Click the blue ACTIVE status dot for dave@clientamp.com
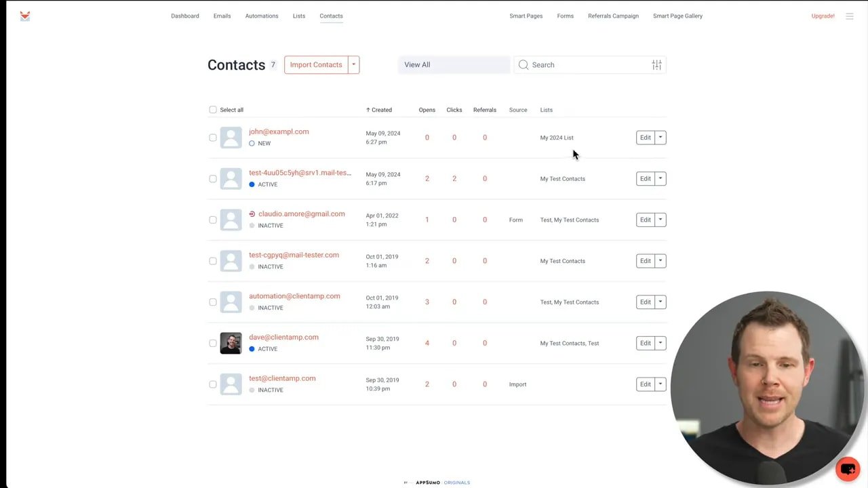 tap(252, 348)
